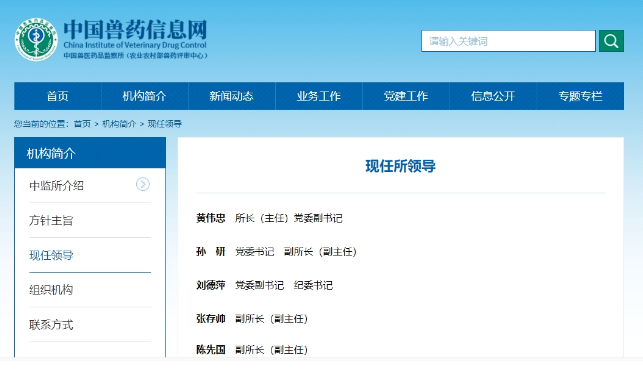Open the 首页 navigation tab
Image resolution: width=643 pixels, height=369 pixels.
[x=57, y=96]
